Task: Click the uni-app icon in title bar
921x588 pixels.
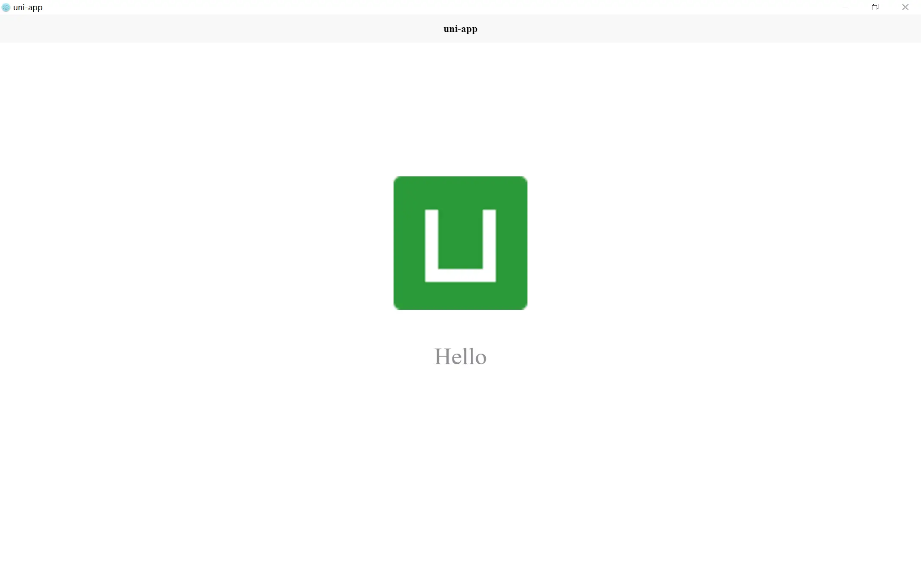Action: tap(6, 7)
